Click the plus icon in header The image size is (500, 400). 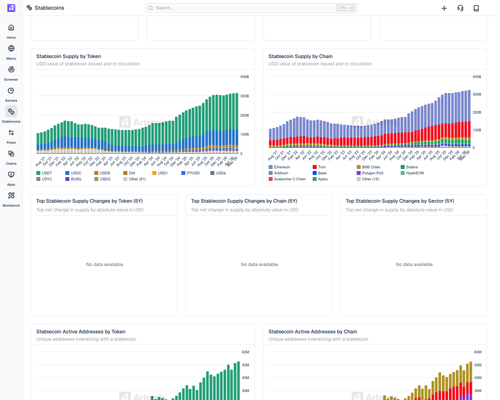click(444, 8)
